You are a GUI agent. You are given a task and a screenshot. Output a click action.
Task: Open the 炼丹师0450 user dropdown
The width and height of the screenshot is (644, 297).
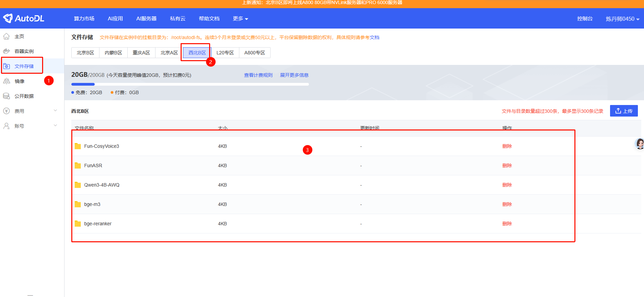[622, 19]
